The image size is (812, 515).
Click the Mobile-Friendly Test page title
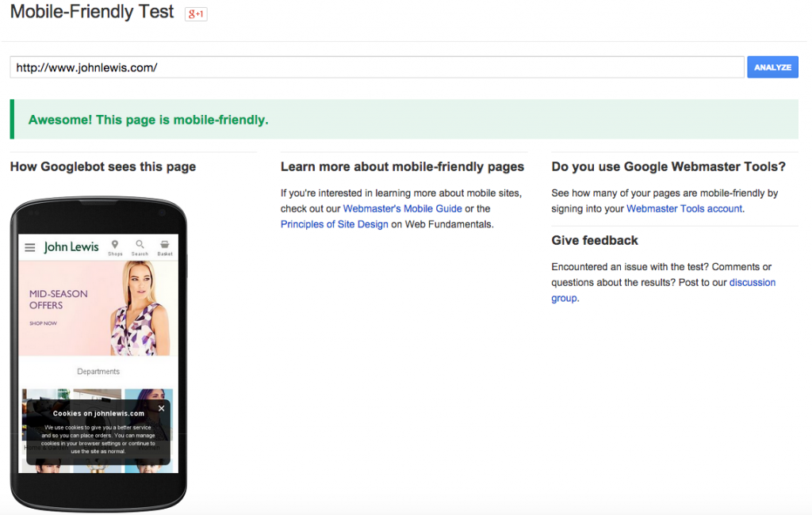(92, 13)
